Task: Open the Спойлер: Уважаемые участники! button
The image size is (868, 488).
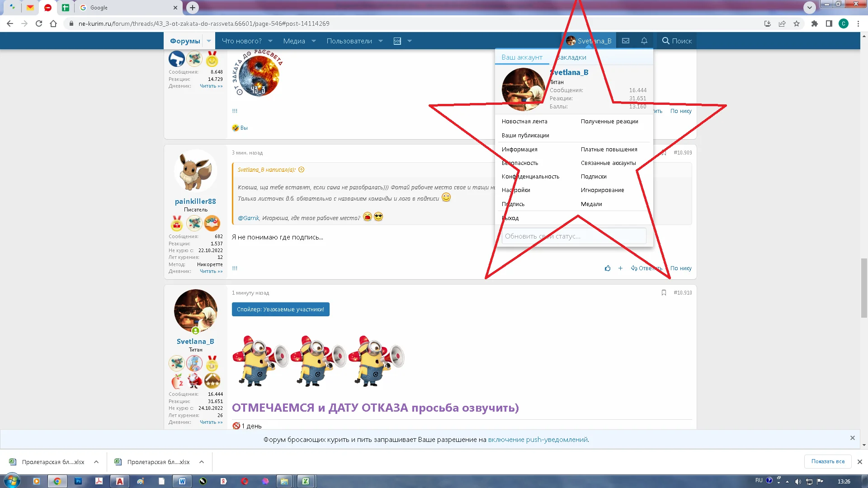Action: [280, 309]
